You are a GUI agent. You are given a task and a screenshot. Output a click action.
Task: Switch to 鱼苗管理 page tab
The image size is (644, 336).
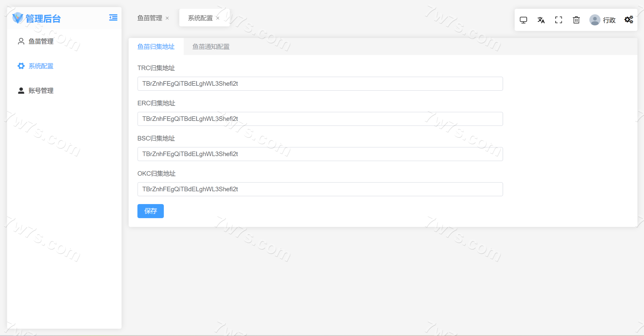(149, 18)
